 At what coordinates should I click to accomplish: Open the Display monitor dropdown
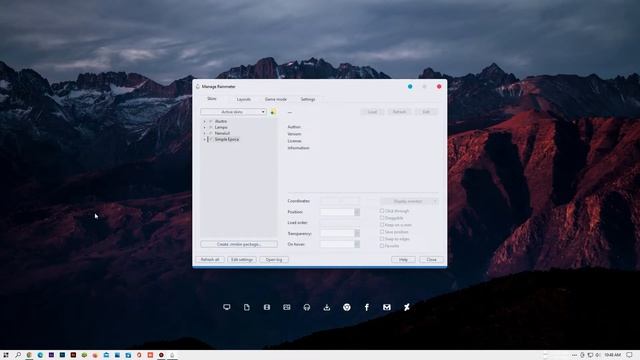coord(409,201)
